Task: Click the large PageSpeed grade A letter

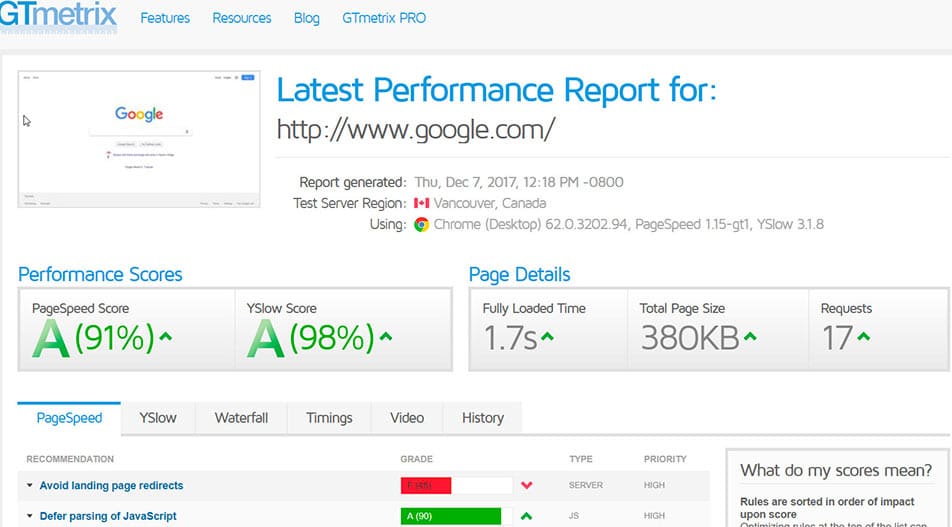Action: coord(52,340)
